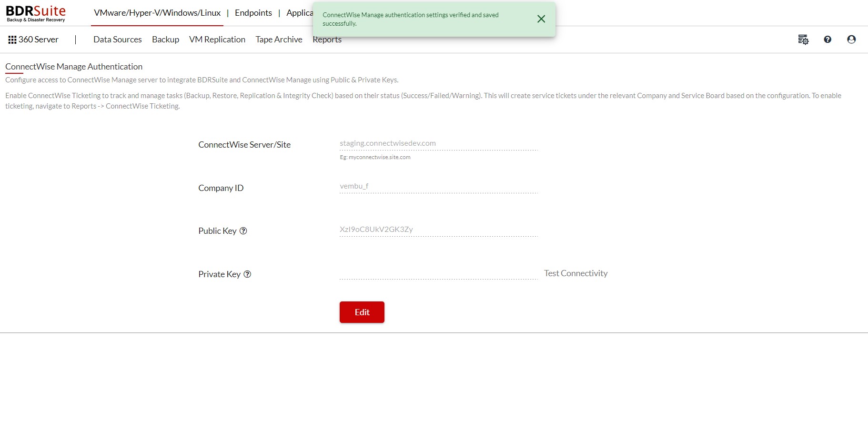Viewport: 868px width, 430px height.
Task: Focus the Public Key field
Action: coord(439,230)
